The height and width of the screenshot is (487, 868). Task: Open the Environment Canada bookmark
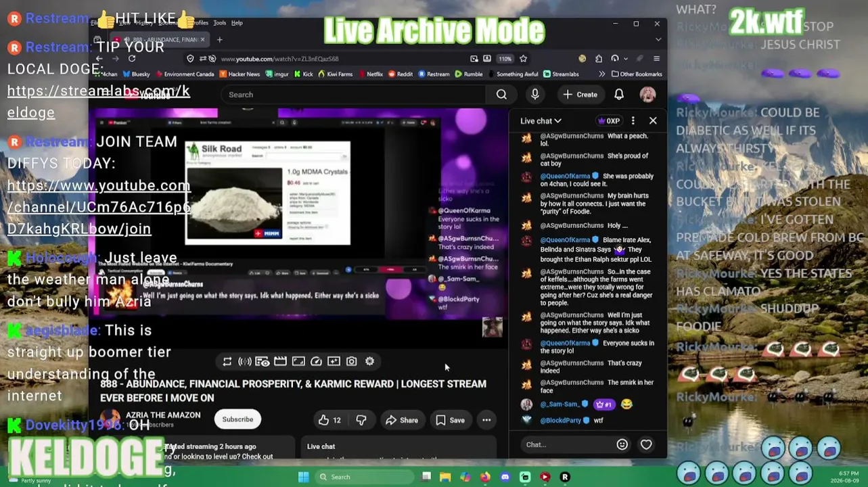(184, 74)
